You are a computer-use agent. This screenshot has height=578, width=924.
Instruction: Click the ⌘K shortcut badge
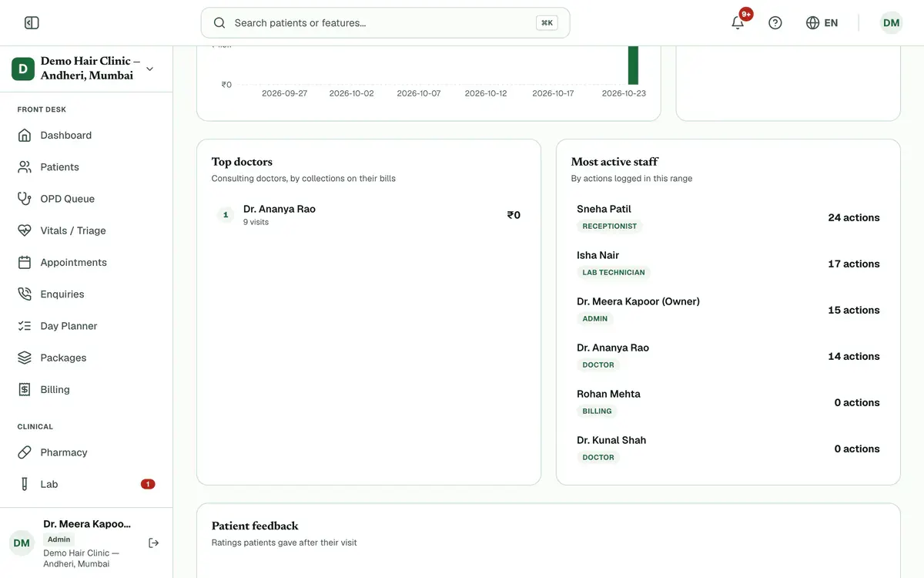547,23
